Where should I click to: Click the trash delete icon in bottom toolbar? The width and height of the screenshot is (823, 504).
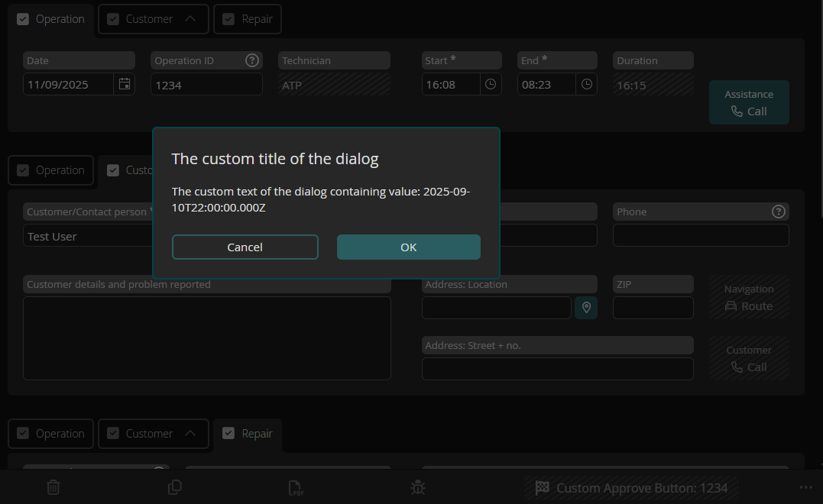[53, 487]
